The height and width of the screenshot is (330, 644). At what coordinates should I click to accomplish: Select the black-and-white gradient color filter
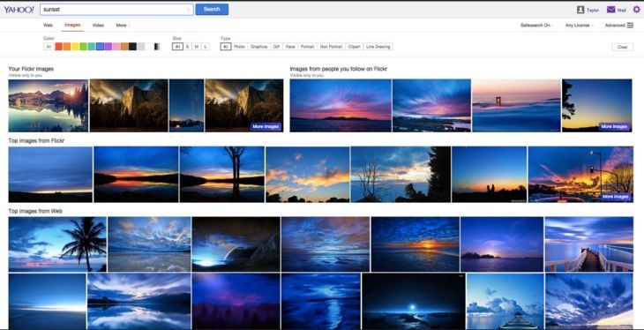tap(156, 47)
